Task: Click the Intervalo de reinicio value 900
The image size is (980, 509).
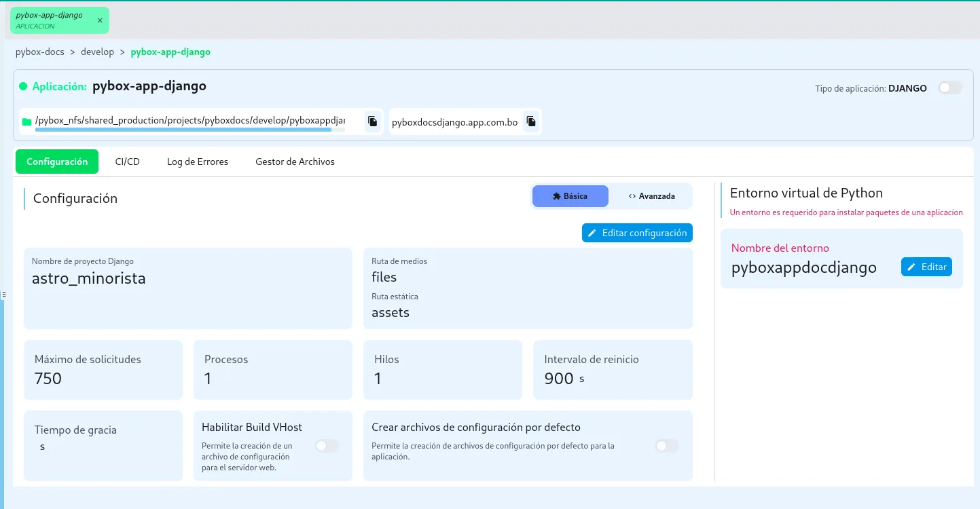Action: pyautogui.click(x=559, y=378)
